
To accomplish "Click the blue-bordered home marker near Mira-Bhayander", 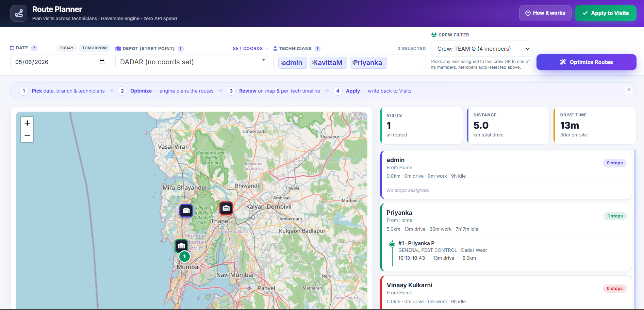I will click(x=186, y=211).
